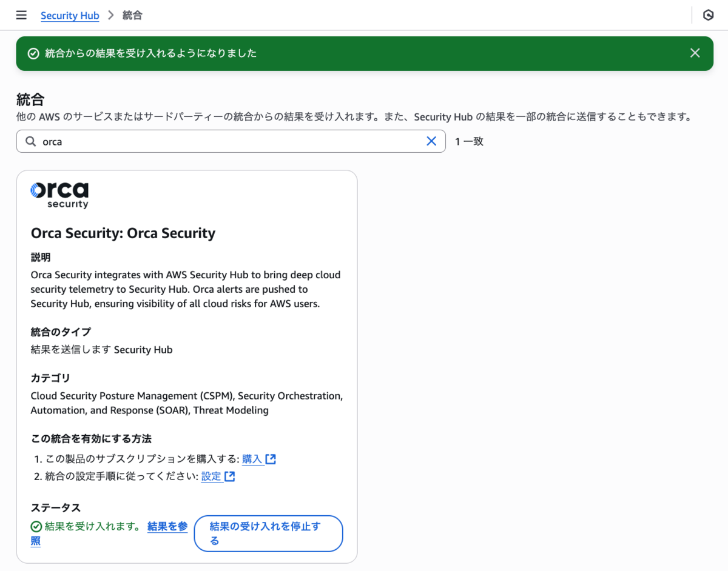The height and width of the screenshot is (571, 728).
Task: Go to Security Hub breadcrumb
Action: (x=70, y=16)
